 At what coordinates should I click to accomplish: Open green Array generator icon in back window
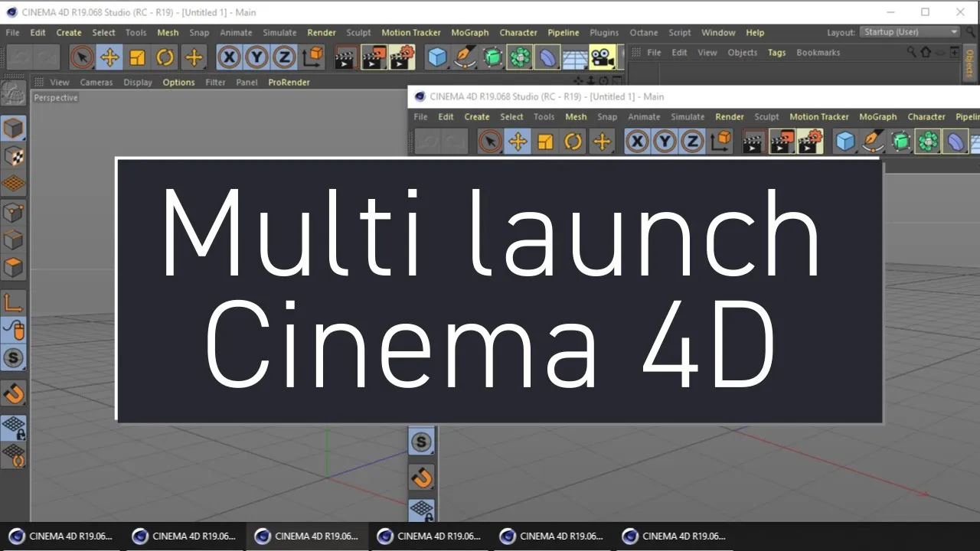pyautogui.click(x=520, y=57)
